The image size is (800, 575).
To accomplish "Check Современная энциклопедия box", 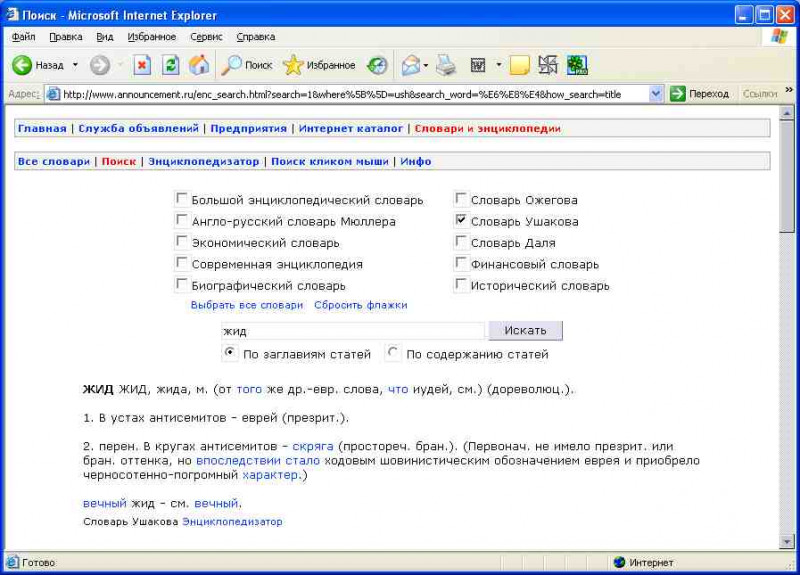I will 181,263.
